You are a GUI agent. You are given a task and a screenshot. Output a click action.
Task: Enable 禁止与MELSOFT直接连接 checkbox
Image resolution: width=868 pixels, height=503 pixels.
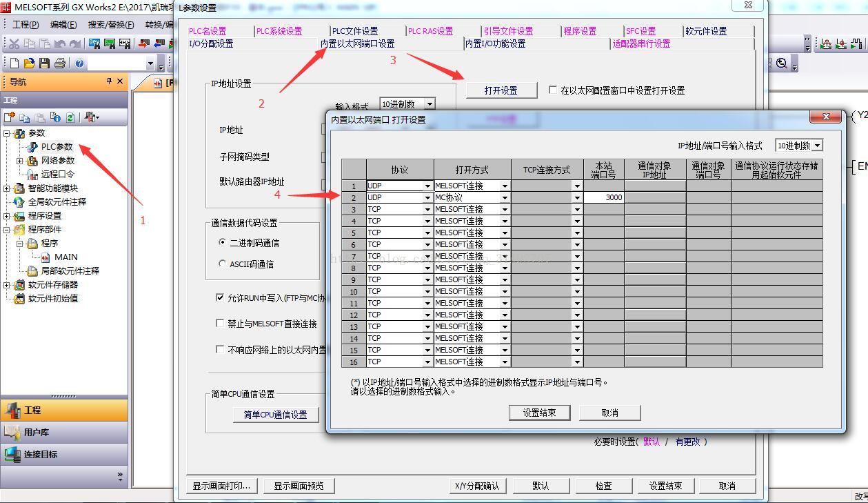220,323
